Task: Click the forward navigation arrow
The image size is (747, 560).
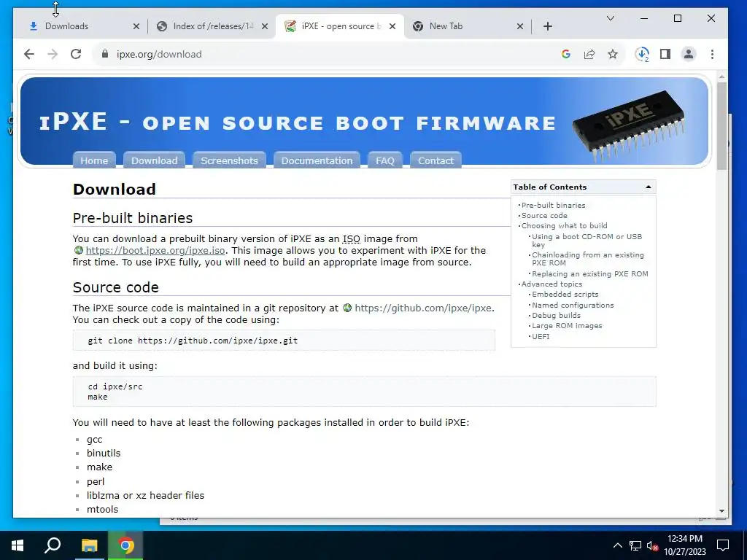Action: 53,54
